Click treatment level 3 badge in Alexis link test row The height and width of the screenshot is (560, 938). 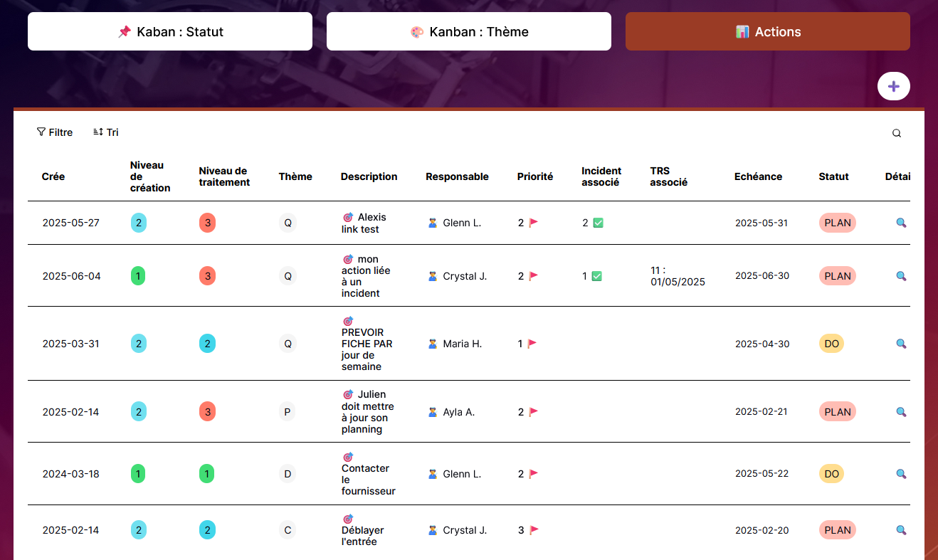point(207,223)
